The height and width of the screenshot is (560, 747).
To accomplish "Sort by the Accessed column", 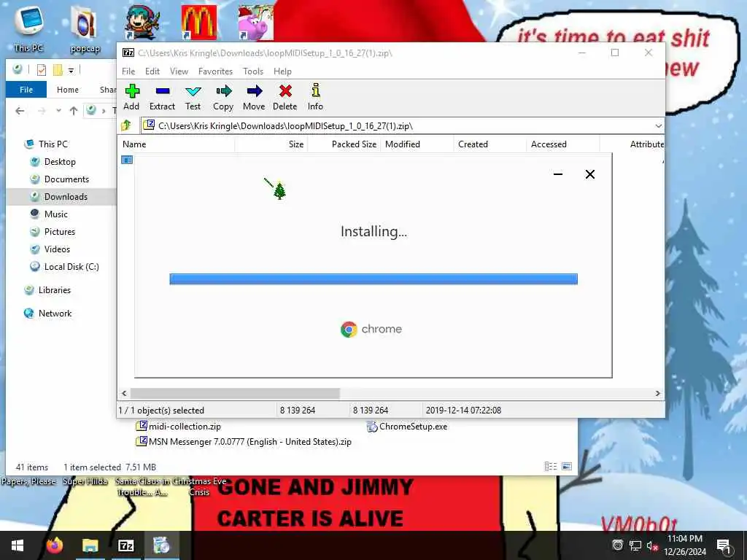I will click(x=562, y=144).
